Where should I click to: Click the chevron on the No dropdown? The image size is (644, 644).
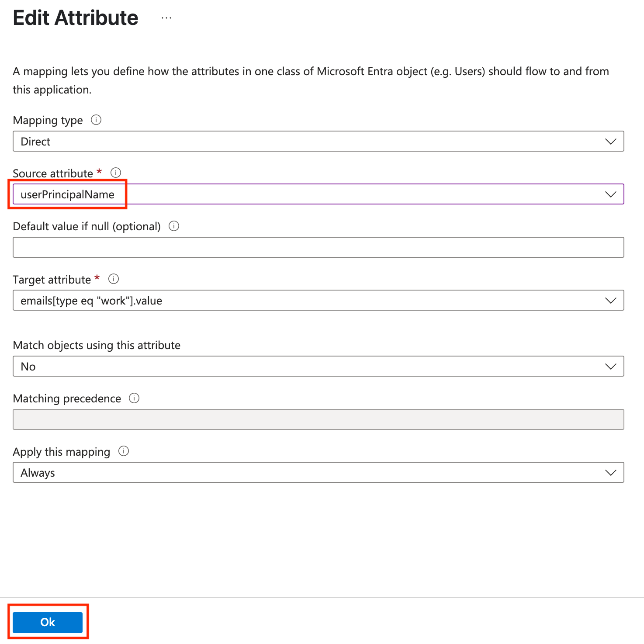click(x=610, y=366)
